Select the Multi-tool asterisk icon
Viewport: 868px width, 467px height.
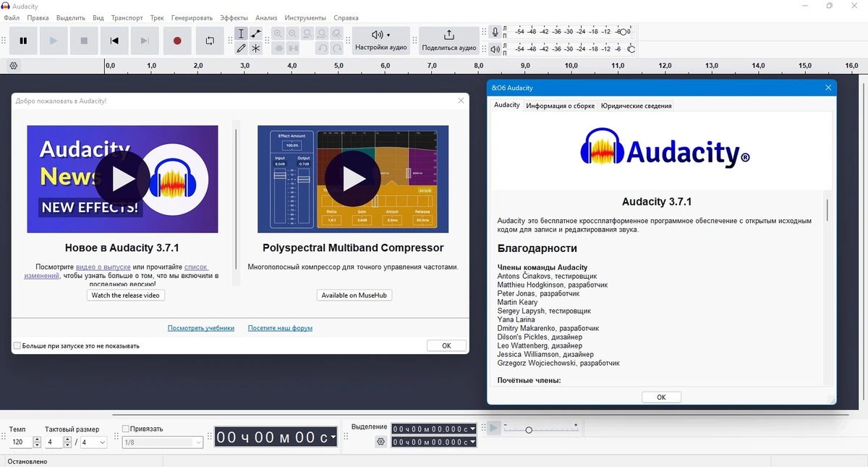(x=256, y=49)
